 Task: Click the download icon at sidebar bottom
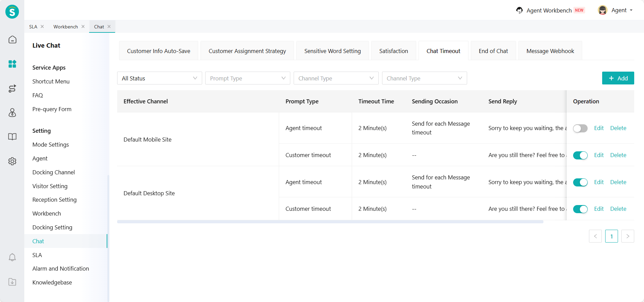[x=12, y=282]
